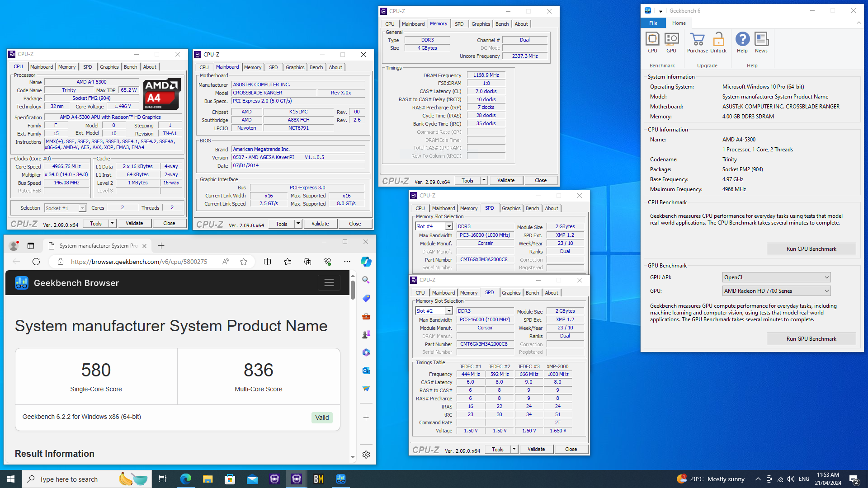
Task: Open Microsoft Store from the taskbar
Action: pos(230,479)
